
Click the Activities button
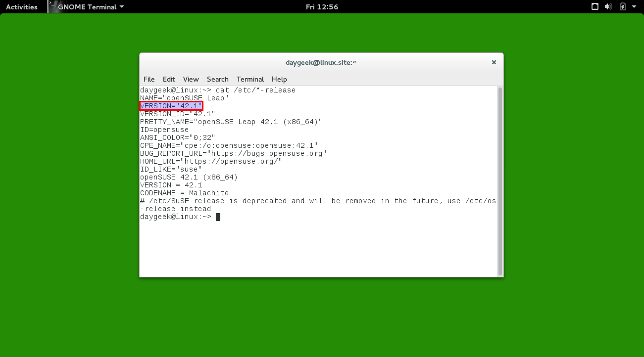(22, 7)
